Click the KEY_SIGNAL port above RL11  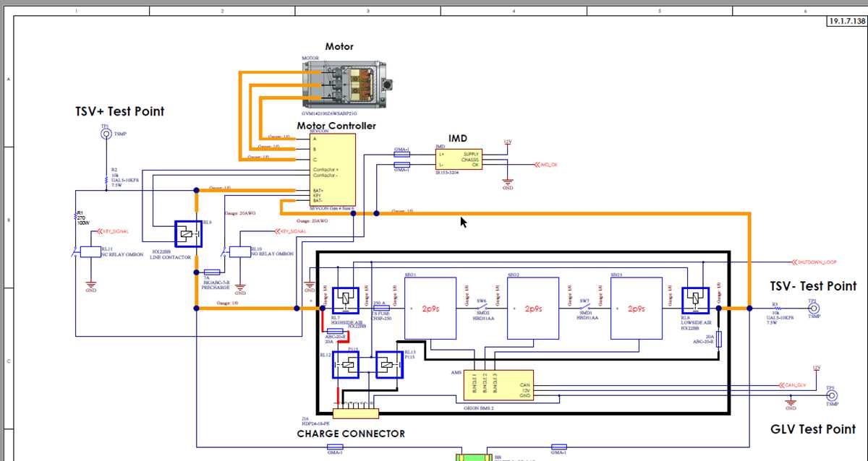(113, 232)
